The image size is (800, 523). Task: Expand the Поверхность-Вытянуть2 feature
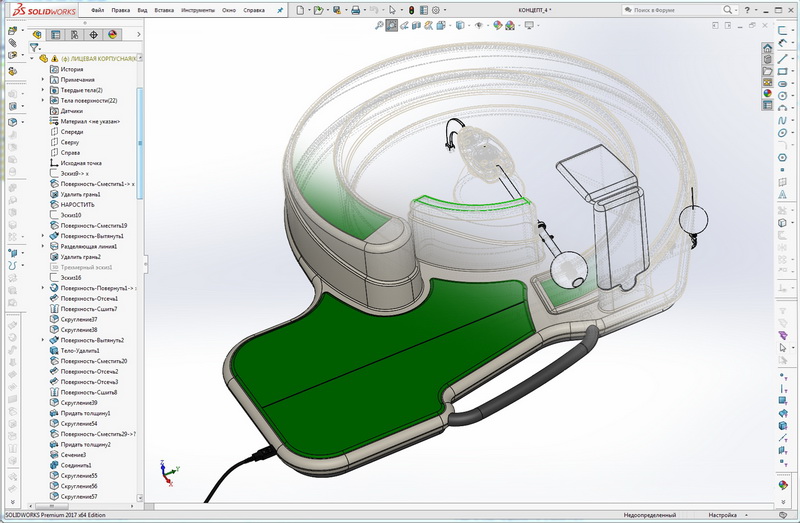(x=43, y=340)
